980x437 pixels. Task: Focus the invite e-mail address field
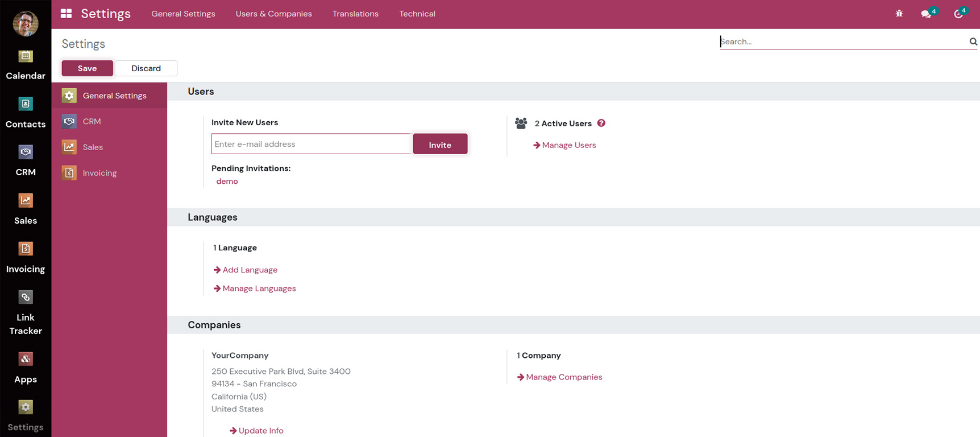312,144
